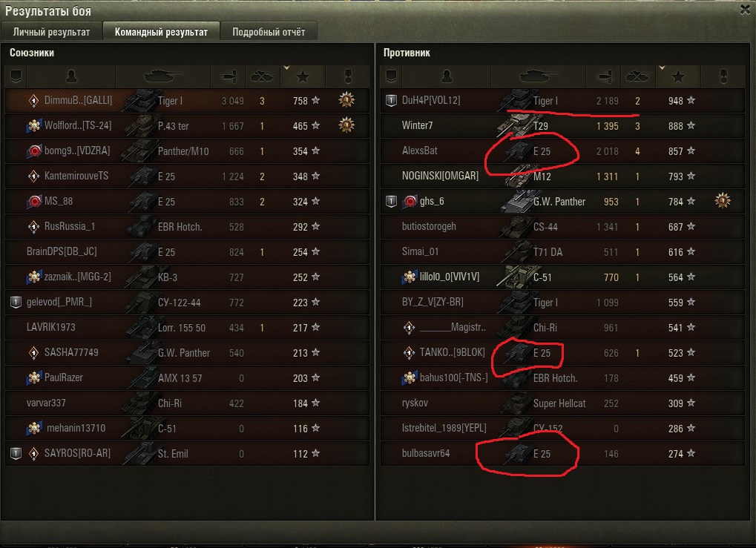Select player Winter7 row with T29
This screenshot has width=756, height=548.
coord(562,126)
